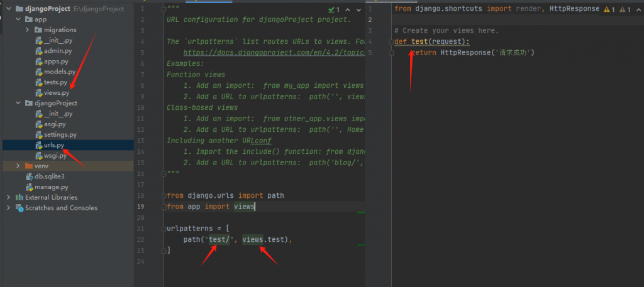The height and width of the screenshot is (287, 644).
Task: Click the manage.py Python file icon
Action: [x=28, y=187]
